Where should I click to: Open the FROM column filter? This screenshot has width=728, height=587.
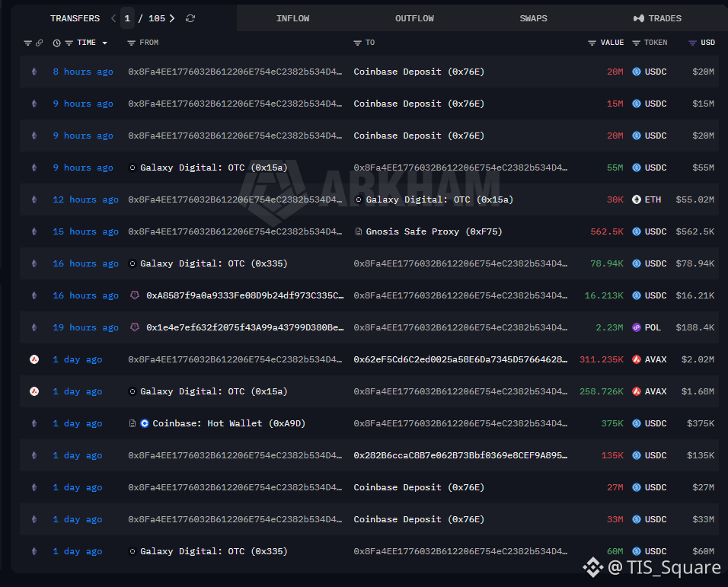[132, 43]
